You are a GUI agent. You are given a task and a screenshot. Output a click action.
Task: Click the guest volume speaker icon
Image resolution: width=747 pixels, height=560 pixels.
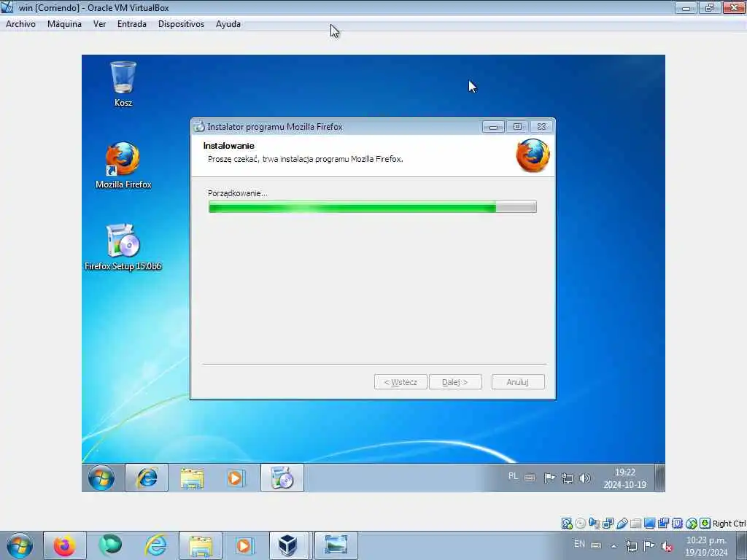point(585,478)
